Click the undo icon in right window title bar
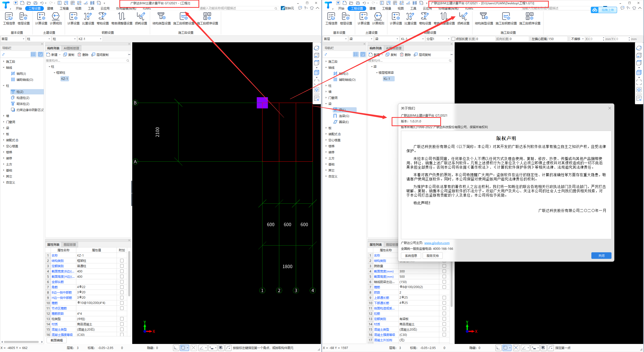 [x=364, y=3]
